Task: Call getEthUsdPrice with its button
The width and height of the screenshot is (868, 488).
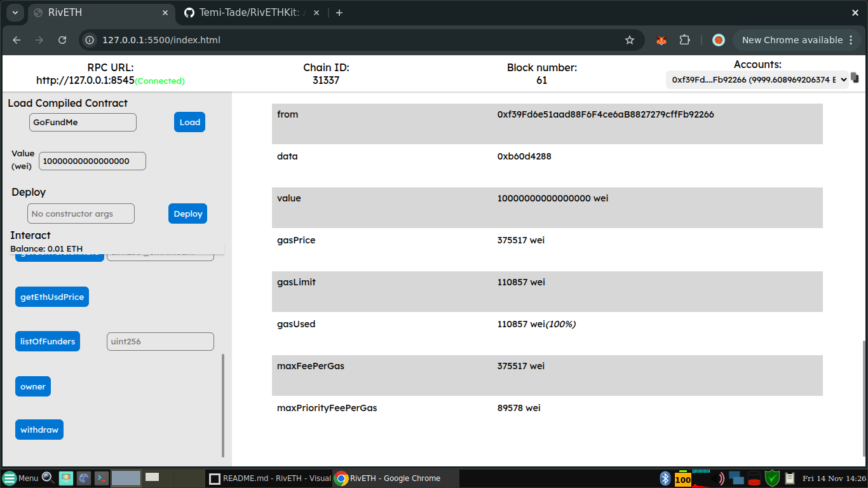Action: pyautogui.click(x=51, y=296)
